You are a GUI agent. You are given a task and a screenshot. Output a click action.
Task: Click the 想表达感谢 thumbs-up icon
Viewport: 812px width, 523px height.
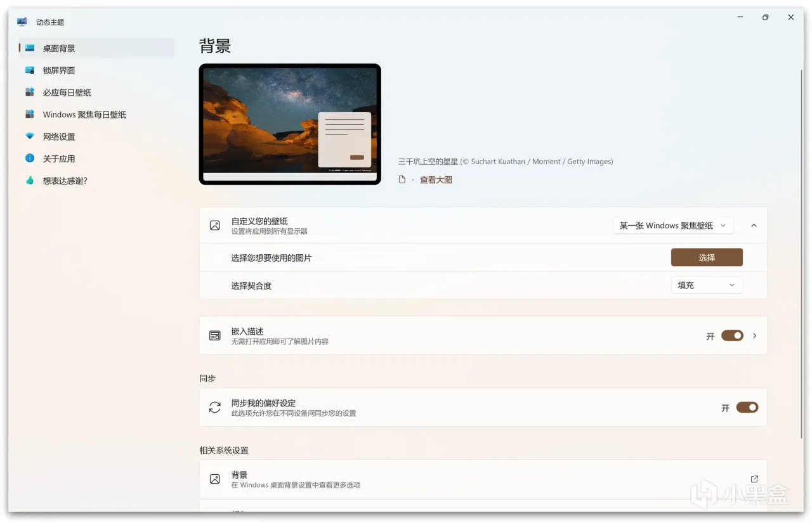point(30,181)
